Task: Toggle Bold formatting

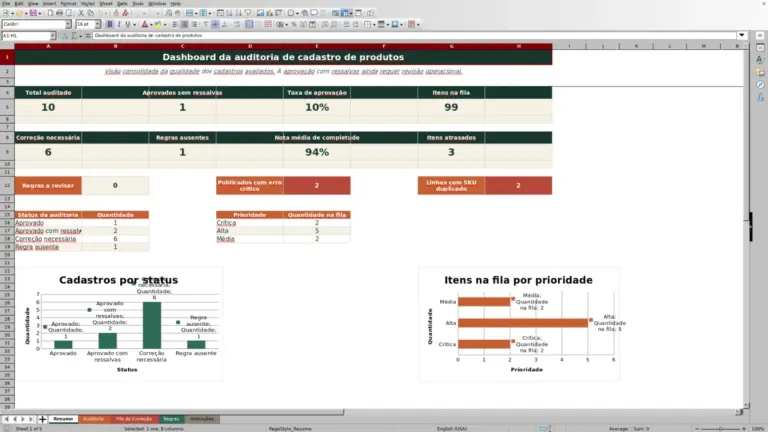Action: [x=110, y=24]
